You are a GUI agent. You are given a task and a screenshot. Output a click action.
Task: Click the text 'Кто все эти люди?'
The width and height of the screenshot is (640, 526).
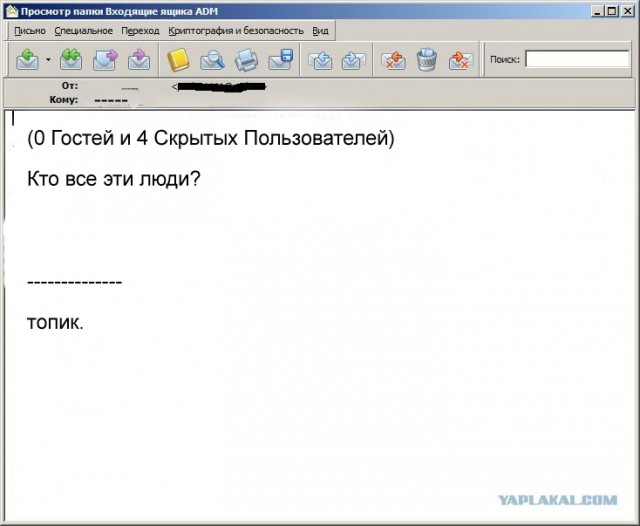pos(114,179)
